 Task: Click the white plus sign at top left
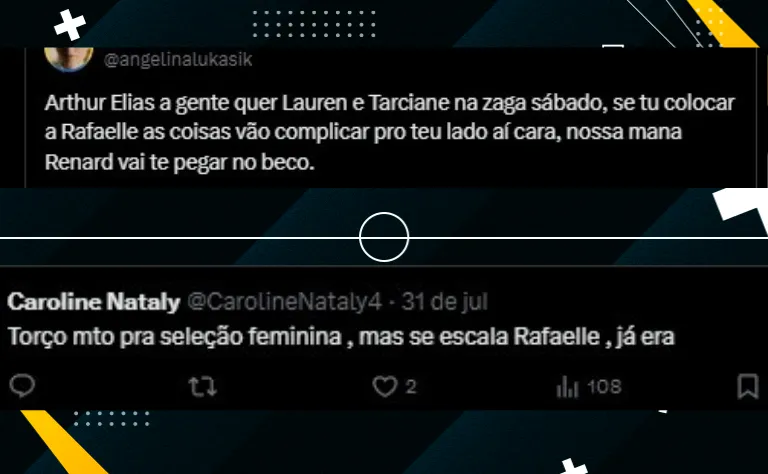[x=70, y=25]
